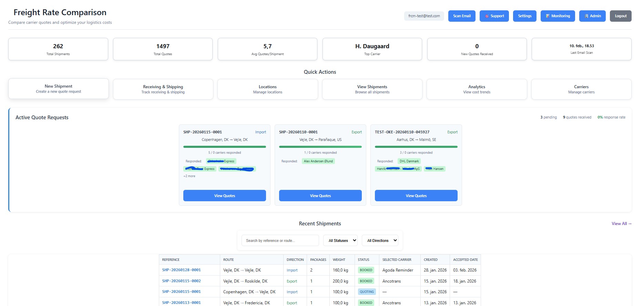Click the Scan Email button

point(462,16)
